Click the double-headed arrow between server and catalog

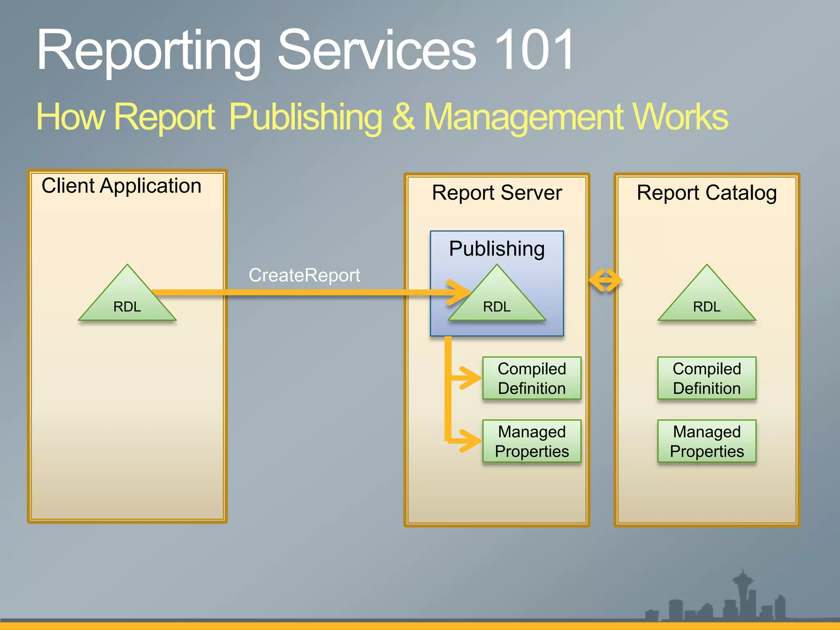(x=605, y=281)
